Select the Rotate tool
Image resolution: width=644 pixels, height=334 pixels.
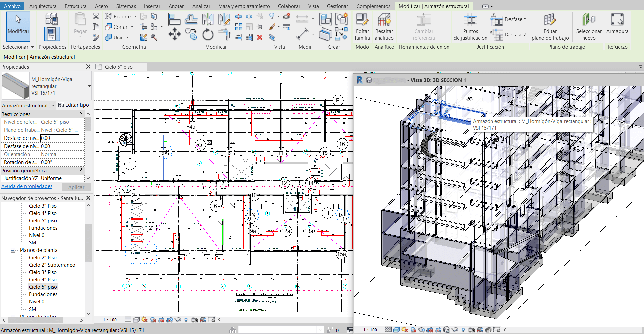(208, 34)
